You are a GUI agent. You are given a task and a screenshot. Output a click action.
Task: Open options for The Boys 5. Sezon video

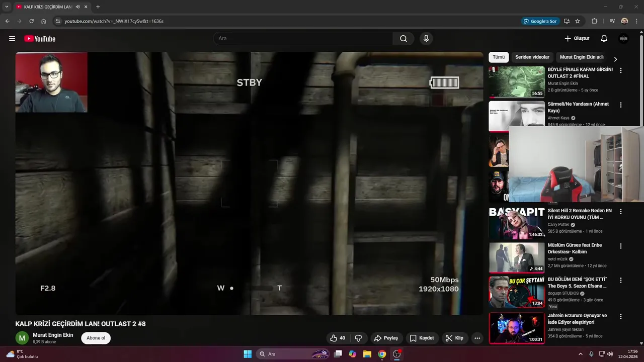coord(620,280)
